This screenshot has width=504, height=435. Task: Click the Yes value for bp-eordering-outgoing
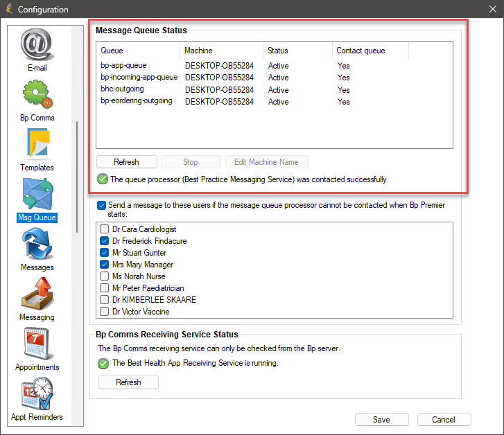[344, 102]
